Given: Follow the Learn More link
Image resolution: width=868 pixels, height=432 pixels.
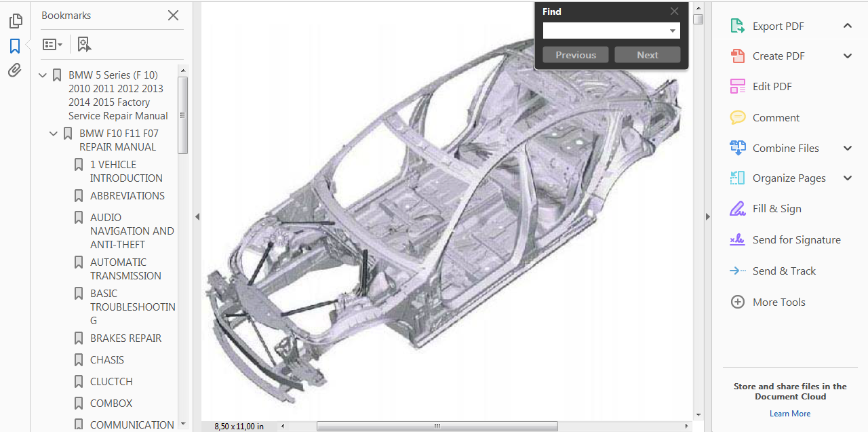Looking at the screenshot, I should [x=790, y=414].
